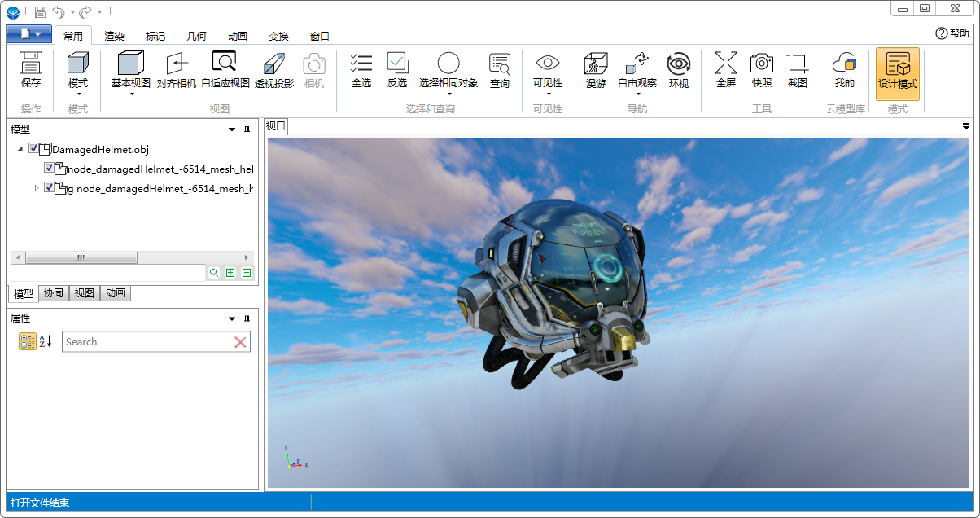Pin the 属性 panel
Screen dimensions: 980x518
(x=247, y=318)
